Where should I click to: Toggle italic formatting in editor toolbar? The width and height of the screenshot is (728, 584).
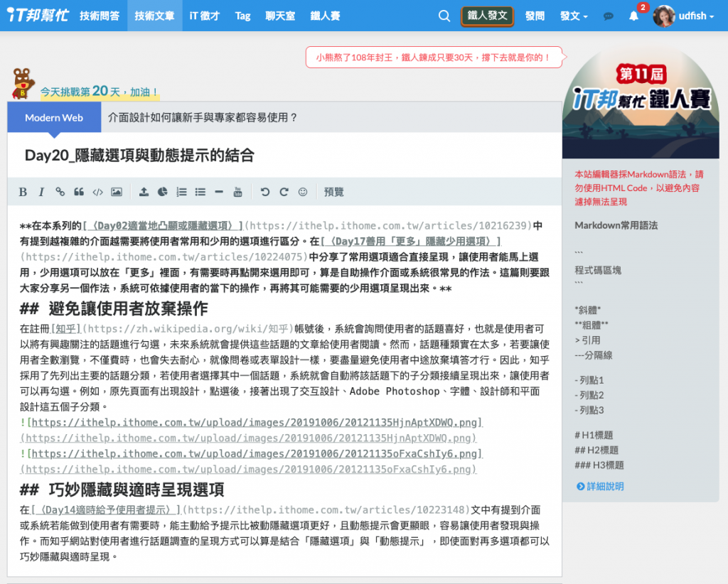click(41, 192)
